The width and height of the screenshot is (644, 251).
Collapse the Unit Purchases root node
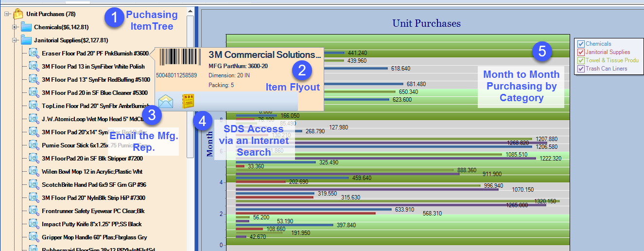(7, 14)
